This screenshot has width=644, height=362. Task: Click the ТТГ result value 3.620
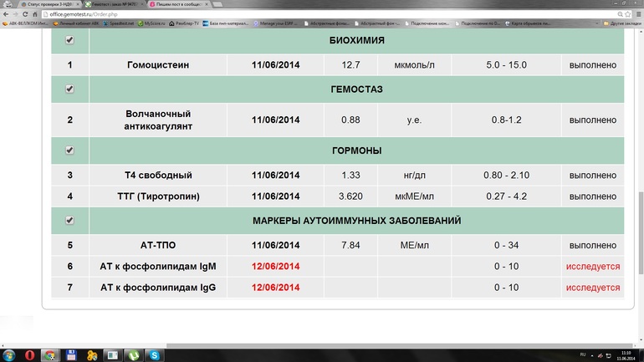[350, 196]
